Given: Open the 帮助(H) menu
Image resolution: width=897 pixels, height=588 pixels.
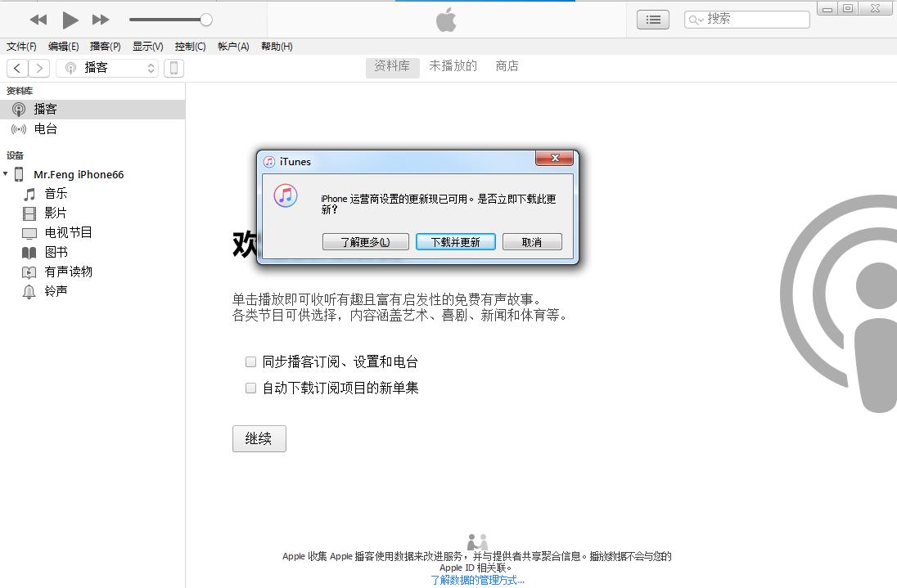Looking at the screenshot, I should click(277, 47).
